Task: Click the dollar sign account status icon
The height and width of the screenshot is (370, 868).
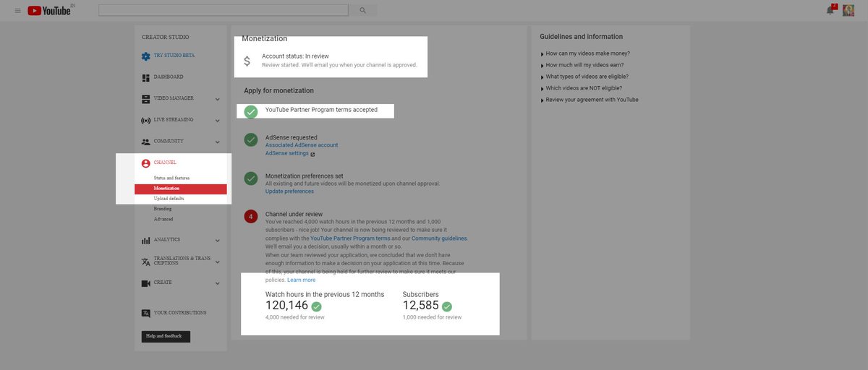Action: click(247, 61)
